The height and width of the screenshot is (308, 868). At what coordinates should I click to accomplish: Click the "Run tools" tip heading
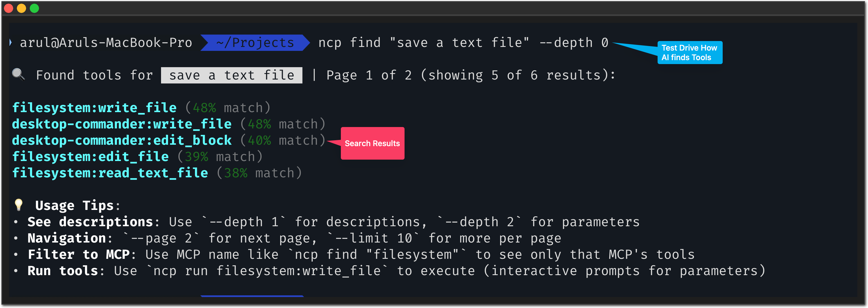pyautogui.click(x=63, y=271)
